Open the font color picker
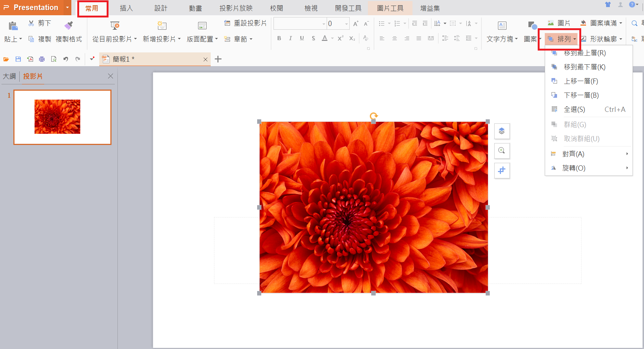Image resolution: width=644 pixels, height=349 pixels. click(332, 38)
